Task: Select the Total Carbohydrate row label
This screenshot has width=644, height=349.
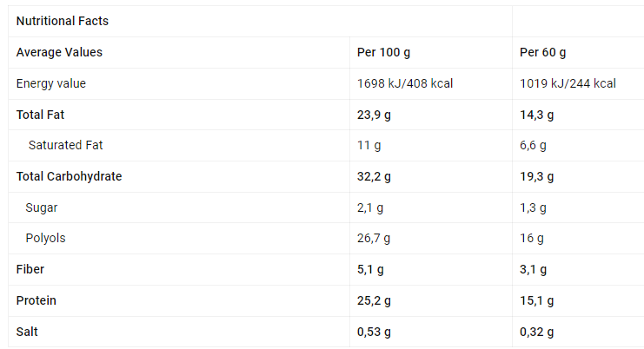Action: pyautogui.click(x=70, y=177)
